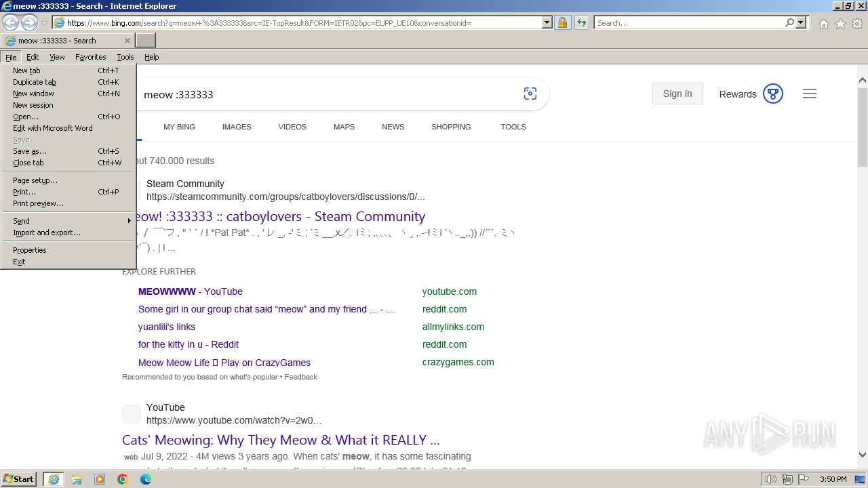Image resolution: width=868 pixels, height=488 pixels.
Task: Select Edit with Microsoft Word
Action: (x=68, y=128)
